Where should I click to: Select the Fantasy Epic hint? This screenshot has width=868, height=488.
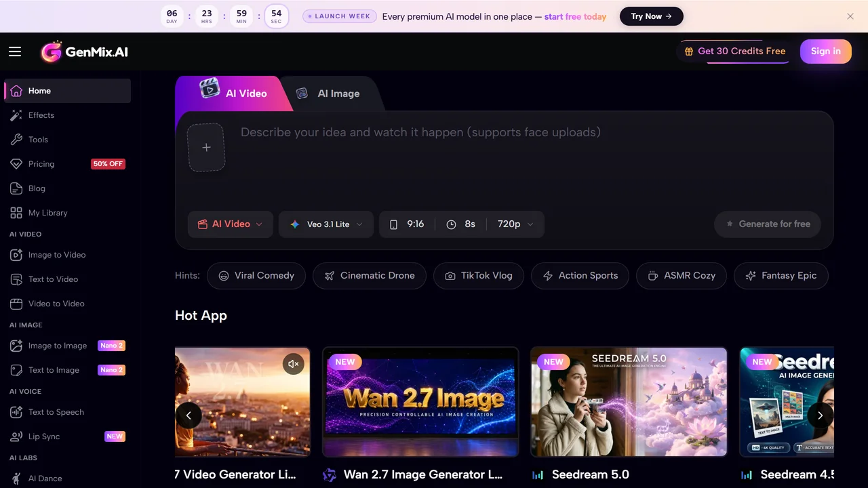coord(781,276)
